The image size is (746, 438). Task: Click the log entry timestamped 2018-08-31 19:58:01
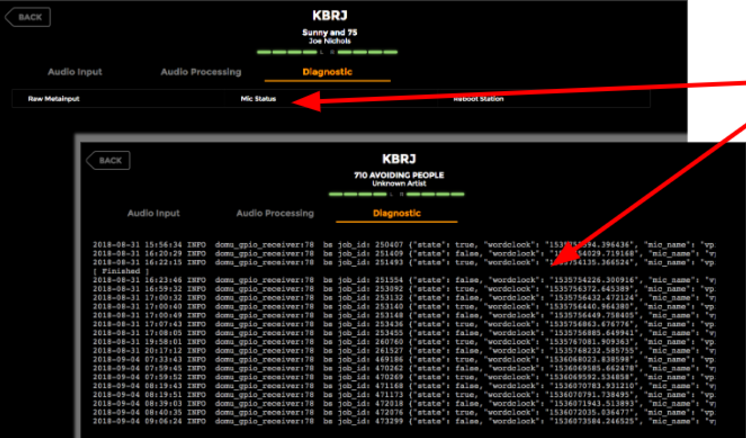(x=400, y=341)
